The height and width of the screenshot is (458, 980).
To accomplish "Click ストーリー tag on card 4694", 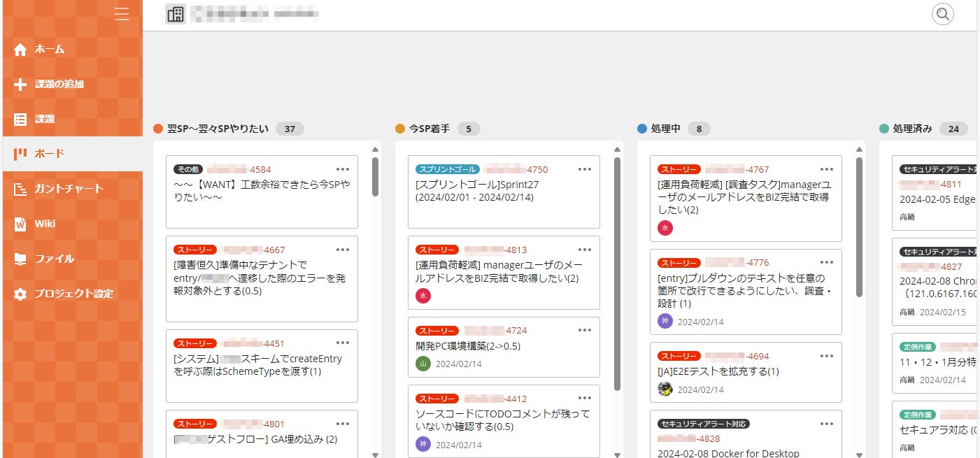I will coord(679,356).
